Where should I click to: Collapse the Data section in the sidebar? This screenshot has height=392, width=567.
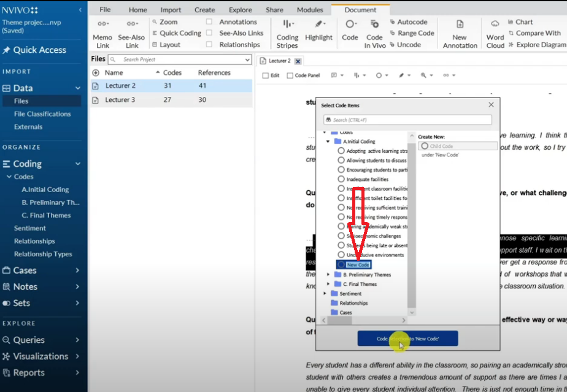click(x=78, y=88)
